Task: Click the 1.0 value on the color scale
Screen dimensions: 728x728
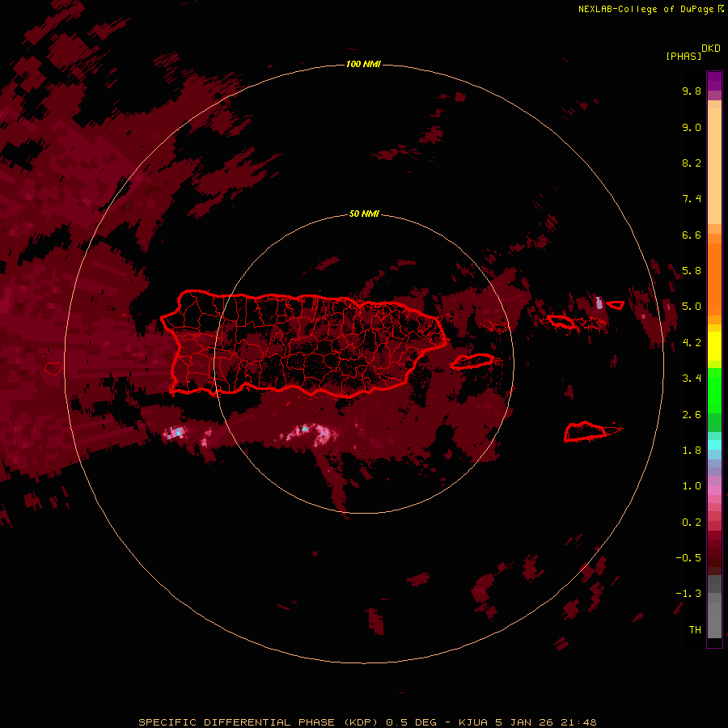Action: tap(692, 486)
